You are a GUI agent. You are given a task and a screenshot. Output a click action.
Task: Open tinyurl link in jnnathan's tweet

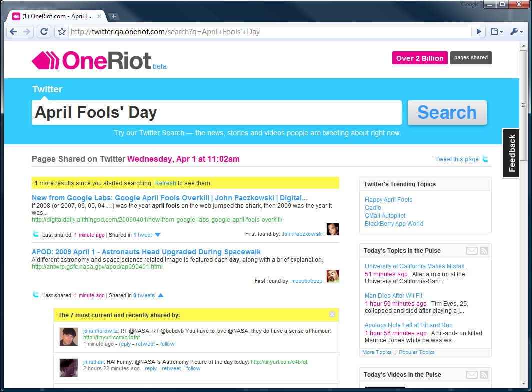click(x=279, y=362)
